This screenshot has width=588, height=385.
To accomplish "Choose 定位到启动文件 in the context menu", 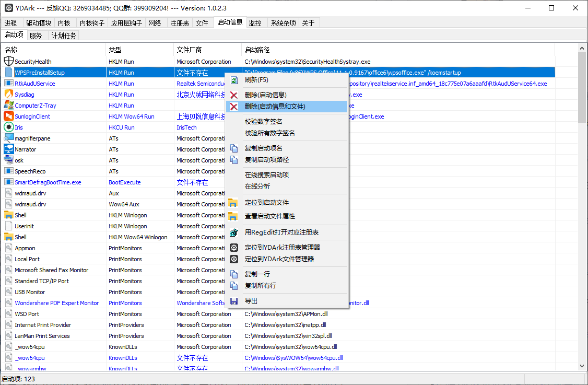I will pyautogui.click(x=267, y=203).
